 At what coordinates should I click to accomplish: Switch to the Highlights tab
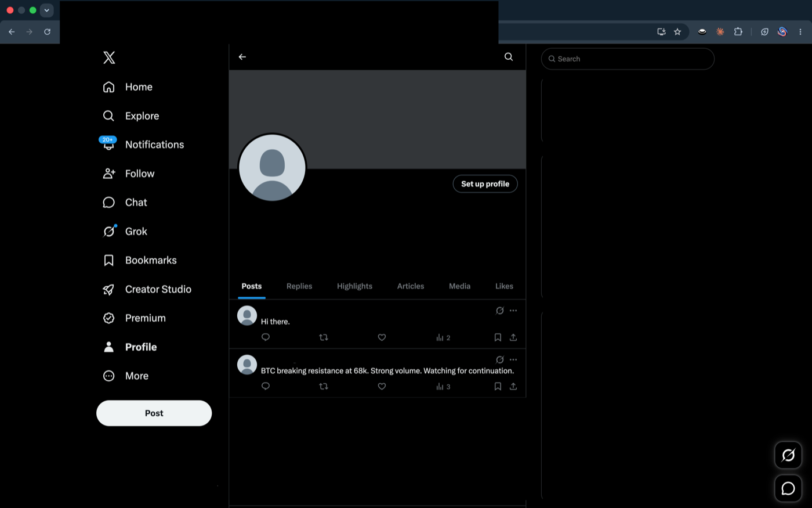click(354, 286)
